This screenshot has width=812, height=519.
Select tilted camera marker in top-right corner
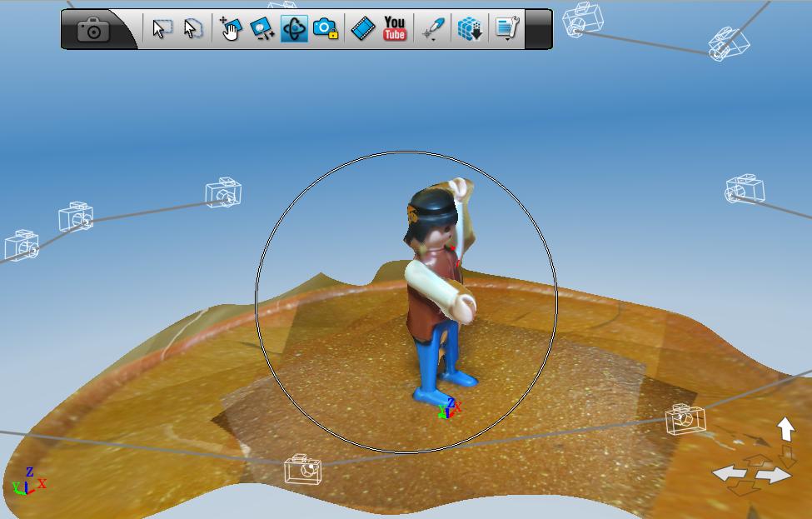[730, 43]
